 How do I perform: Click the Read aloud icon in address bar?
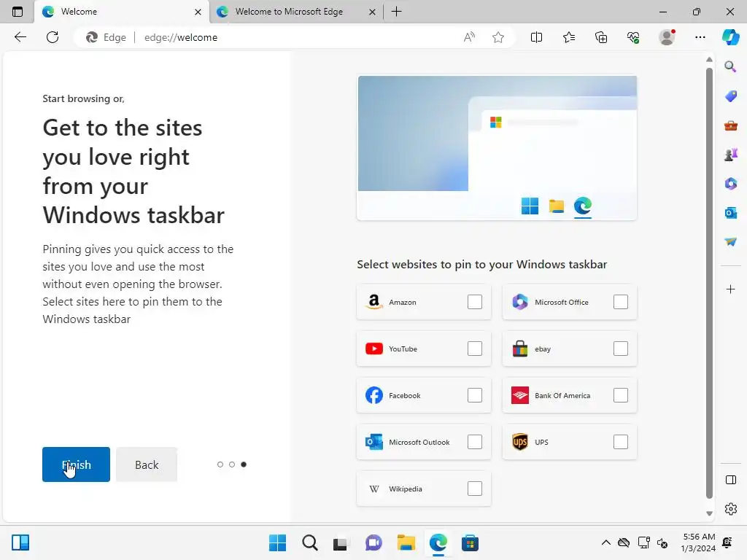[x=469, y=37]
